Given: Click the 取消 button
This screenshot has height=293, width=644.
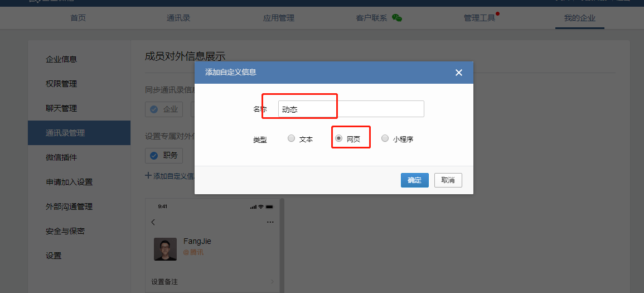Looking at the screenshot, I should click(448, 180).
